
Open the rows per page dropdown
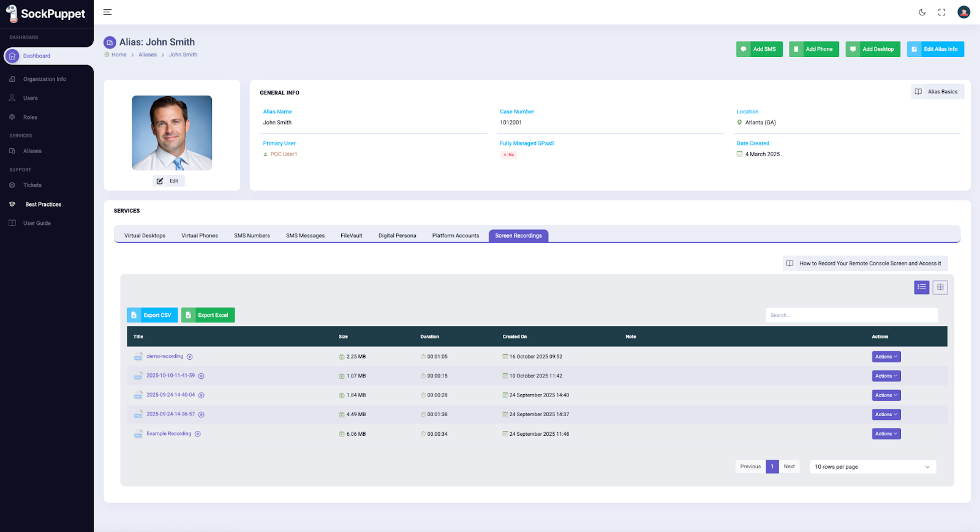pos(872,467)
